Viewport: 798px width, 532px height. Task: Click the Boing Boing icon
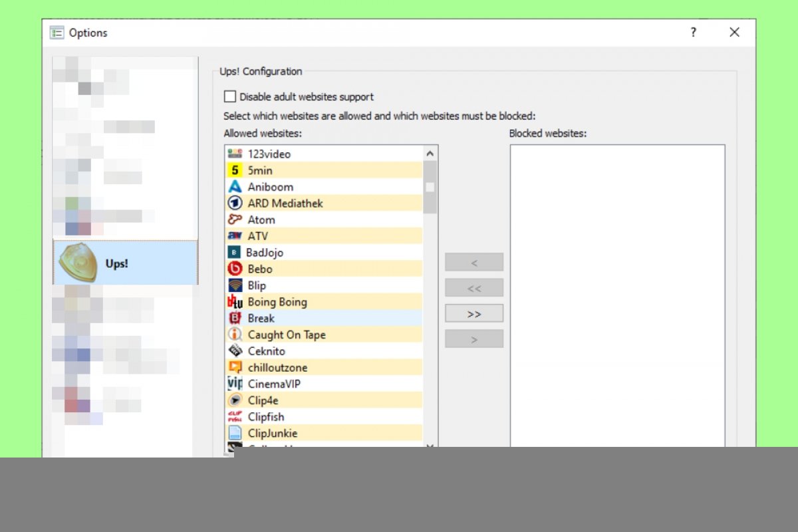point(235,302)
